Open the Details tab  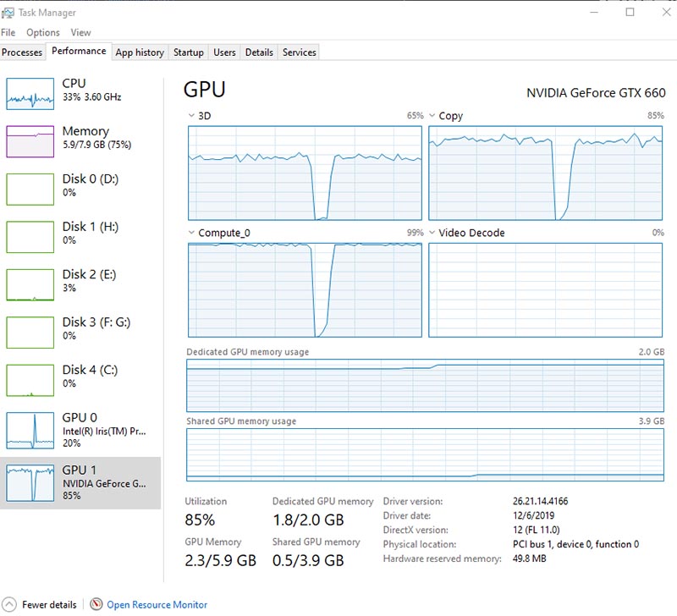coord(259,52)
